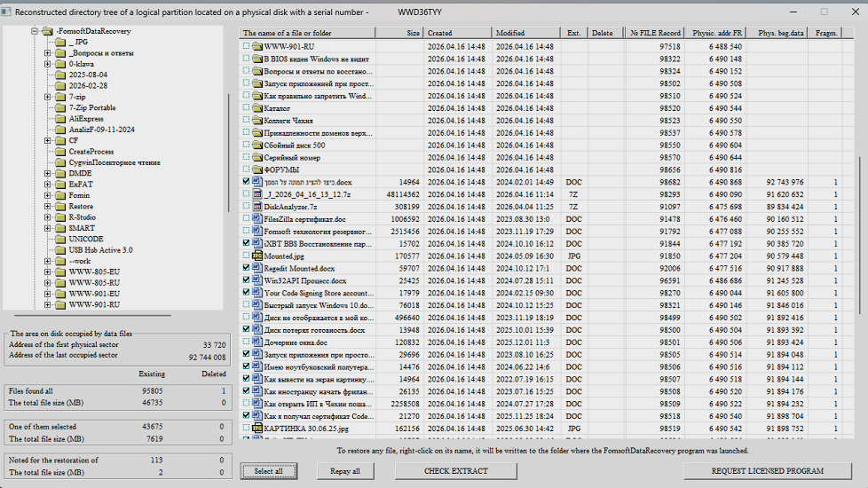Click the tree folder icon for CreateProcess
This screenshot has width=868, height=488.
click(x=60, y=151)
